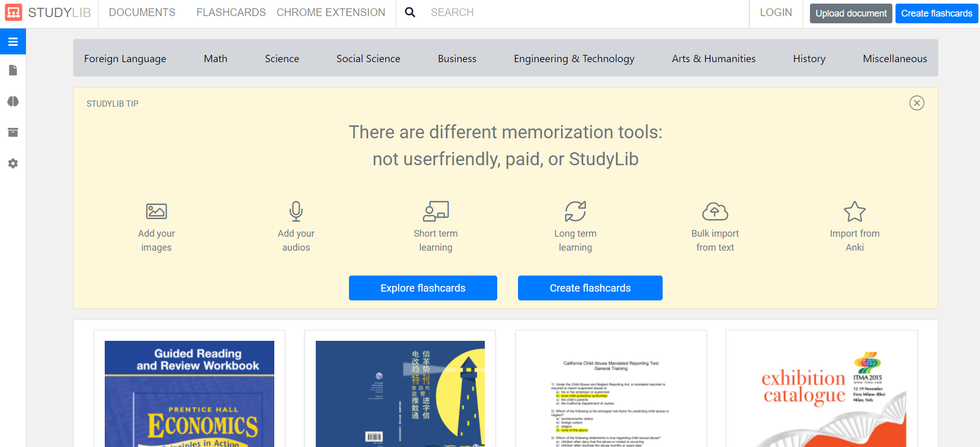
Task: Select the History category
Action: pos(809,59)
